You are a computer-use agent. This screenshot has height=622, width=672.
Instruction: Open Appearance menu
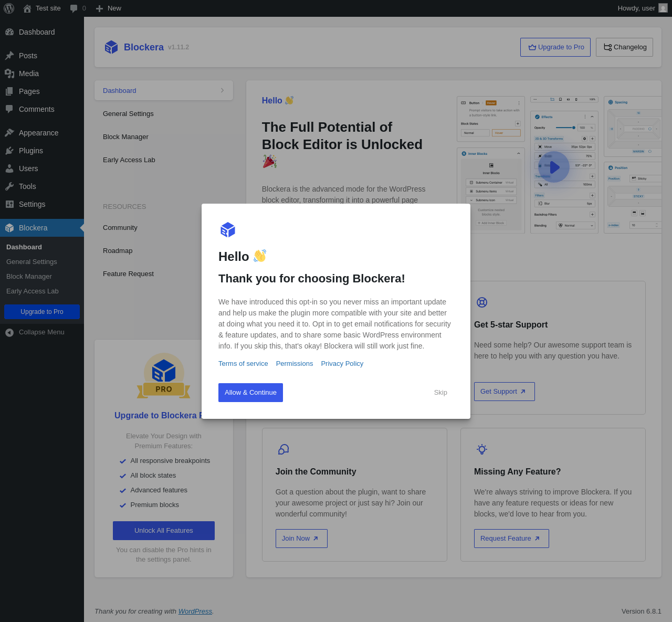[x=42, y=133]
